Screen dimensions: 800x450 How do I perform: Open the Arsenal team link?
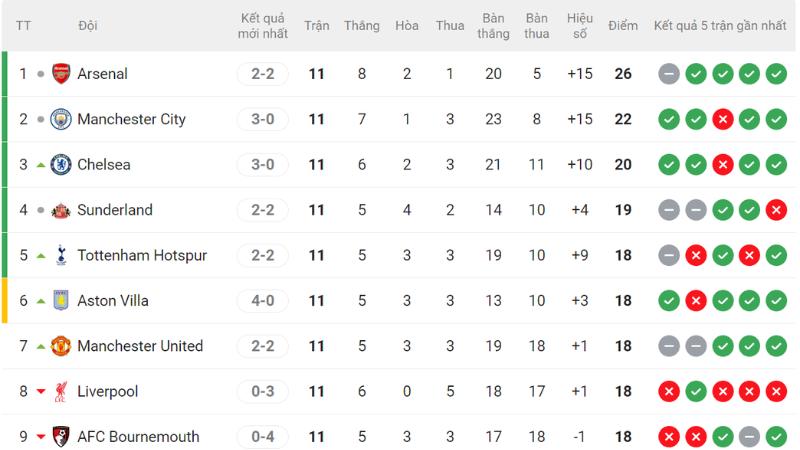[x=102, y=74]
